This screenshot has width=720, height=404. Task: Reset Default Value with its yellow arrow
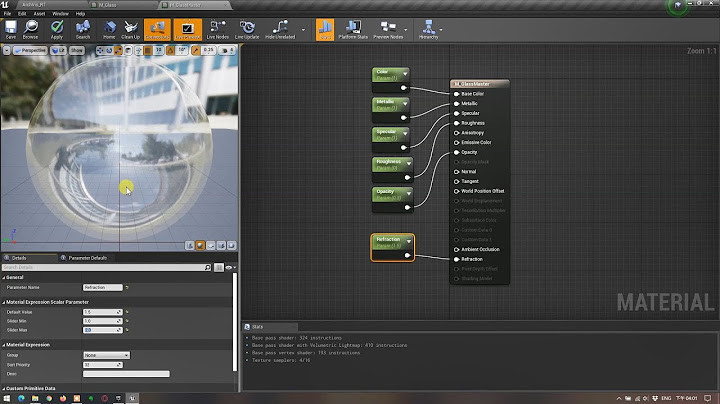coord(127,312)
